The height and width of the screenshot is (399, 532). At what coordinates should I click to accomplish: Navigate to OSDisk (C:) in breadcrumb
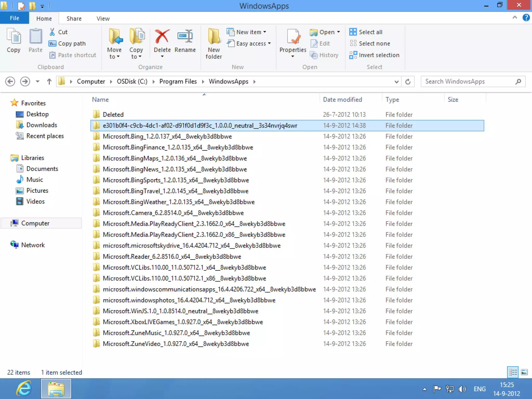pyautogui.click(x=132, y=82)
